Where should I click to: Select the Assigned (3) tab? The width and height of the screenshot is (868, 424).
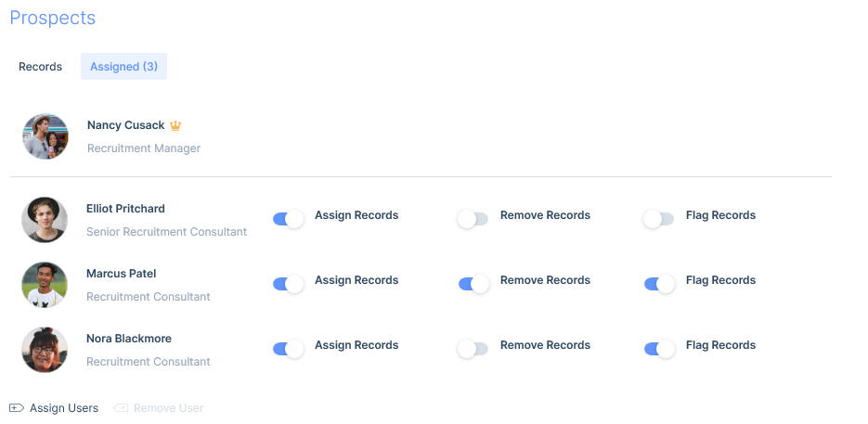point(124,67)
